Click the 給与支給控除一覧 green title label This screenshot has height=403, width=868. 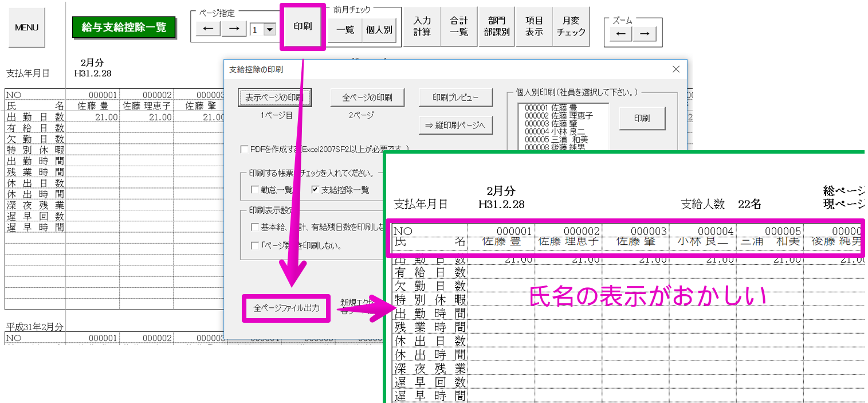point(124,28)
